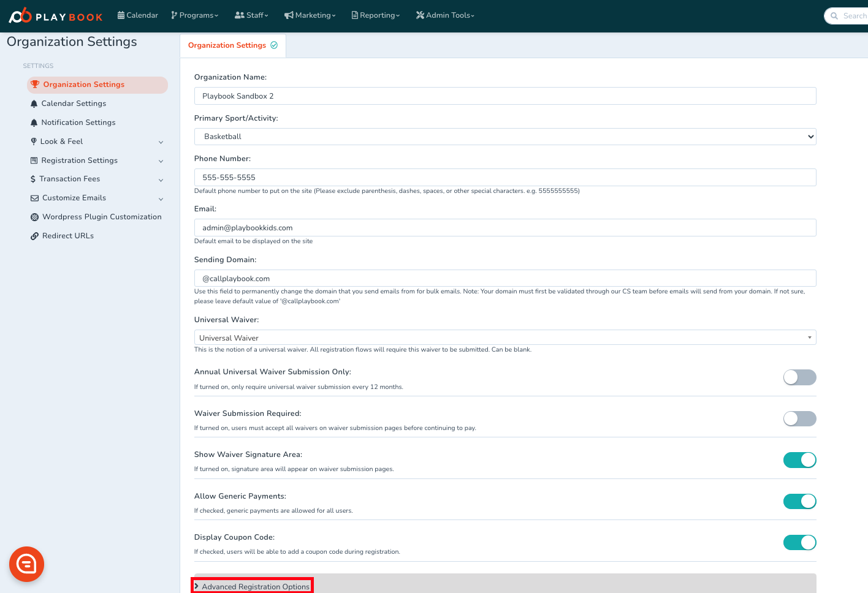Expand the Look & Feel chevron
Viewport: 868px width, 593px height.
[161, 142]
